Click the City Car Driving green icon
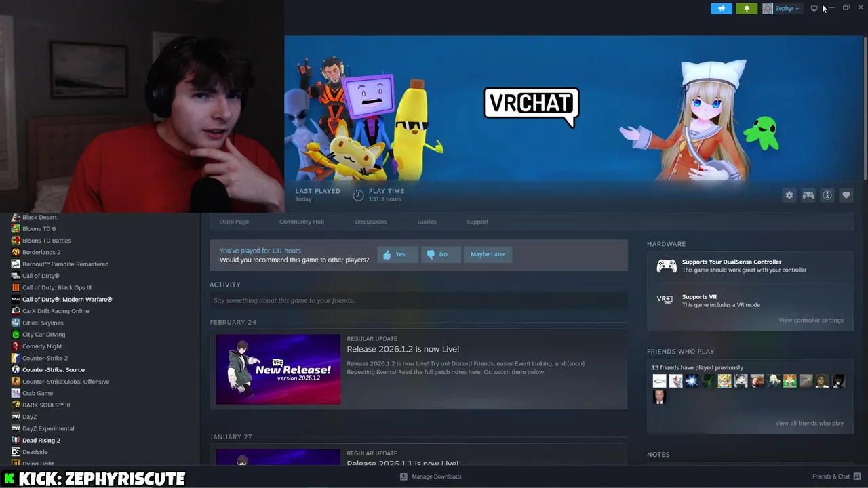 [16, 334]
